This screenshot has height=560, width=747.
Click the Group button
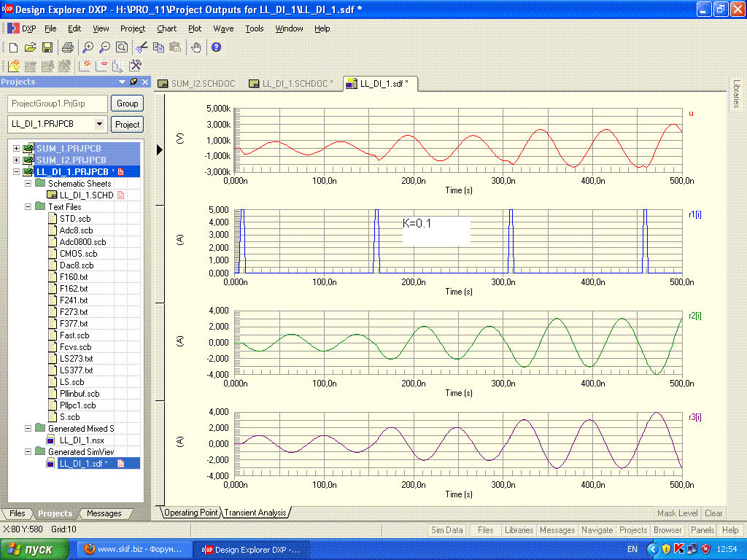[128, 104]
